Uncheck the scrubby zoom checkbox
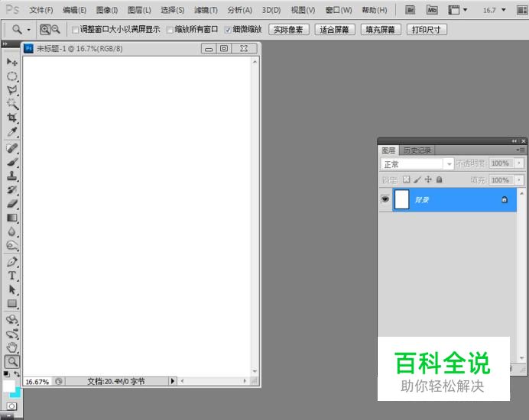This screenshot has height=420, width=529. [x=228, y=30]
